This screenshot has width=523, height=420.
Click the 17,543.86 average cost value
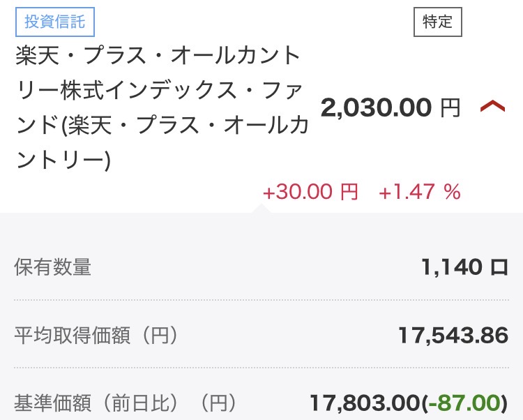point(453,336)
